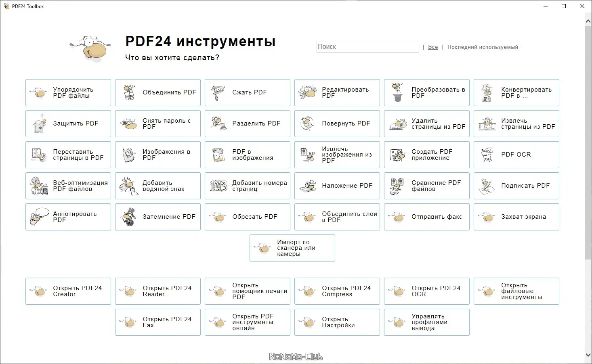Click the PDF в изображения icon
The height and width of the screenshot is (364, 592).
[218, 155]
